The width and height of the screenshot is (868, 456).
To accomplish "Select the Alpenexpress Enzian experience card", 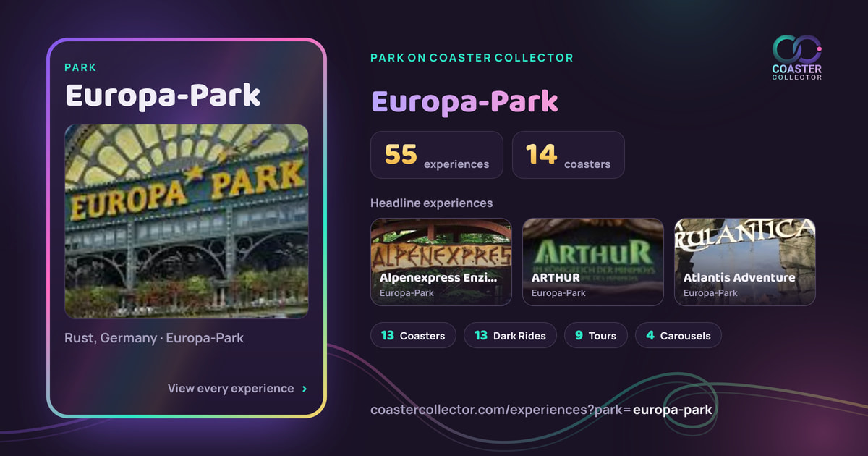I will click(x=441, y=262).
